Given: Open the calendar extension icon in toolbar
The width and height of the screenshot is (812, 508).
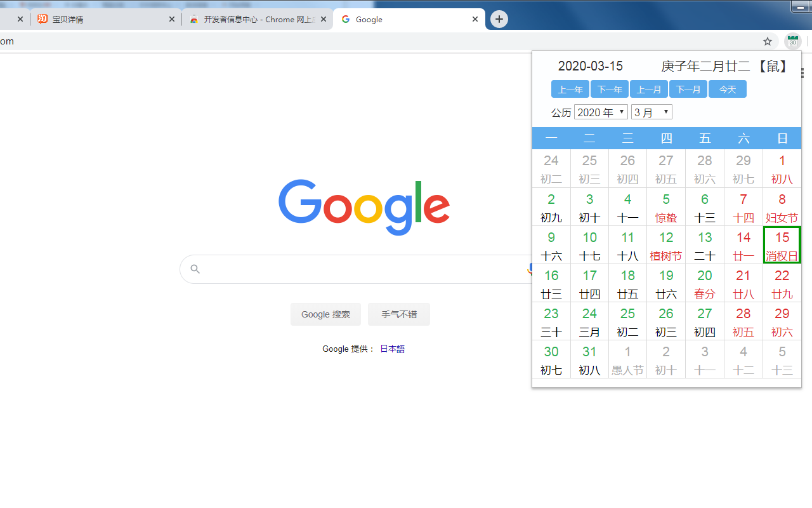Looking at the screenshot, I should [x=792, y=41].
